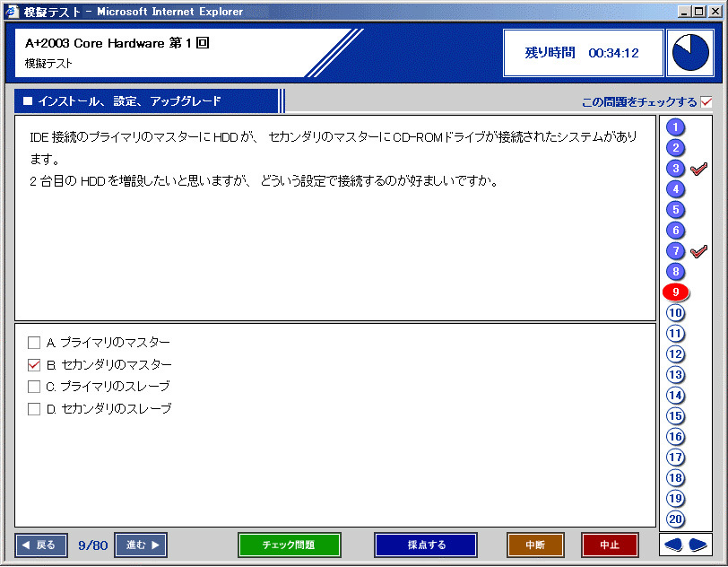Click the blue 採点する grading button
Screen dimensions: 728x567
[426, 545]
